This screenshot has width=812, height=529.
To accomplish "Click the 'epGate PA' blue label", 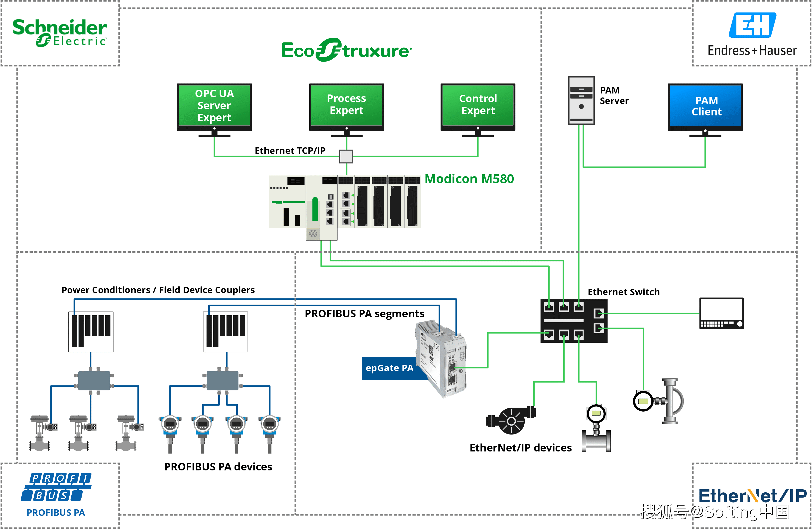I will click(390, 368).
